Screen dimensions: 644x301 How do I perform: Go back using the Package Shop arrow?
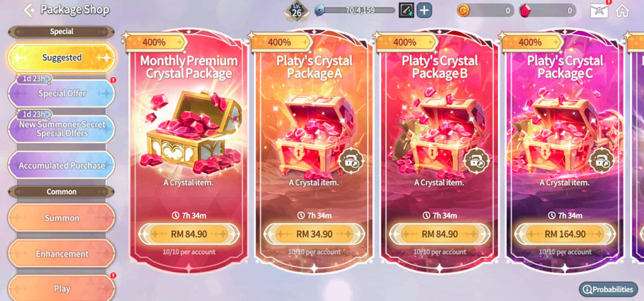(x=29, y=10)
